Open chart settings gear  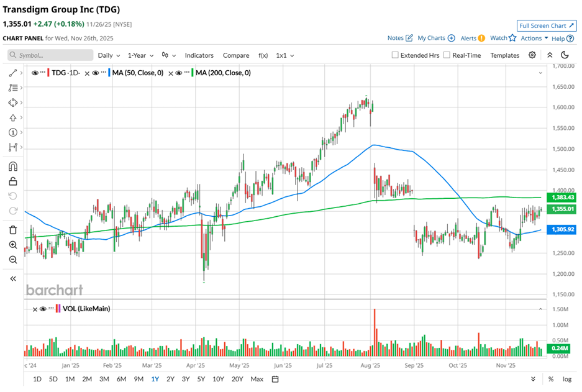tap(532, 55)
